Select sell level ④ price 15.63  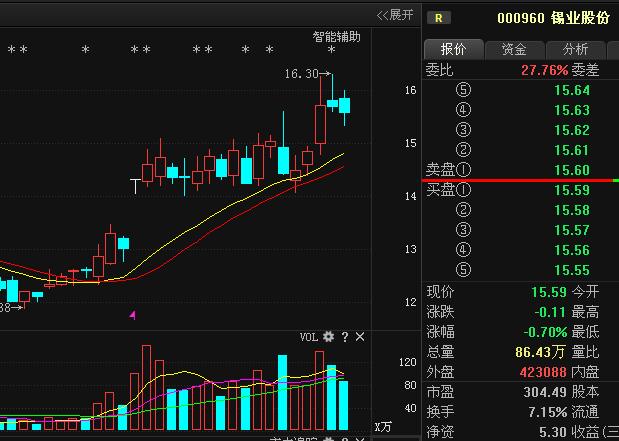572,110
